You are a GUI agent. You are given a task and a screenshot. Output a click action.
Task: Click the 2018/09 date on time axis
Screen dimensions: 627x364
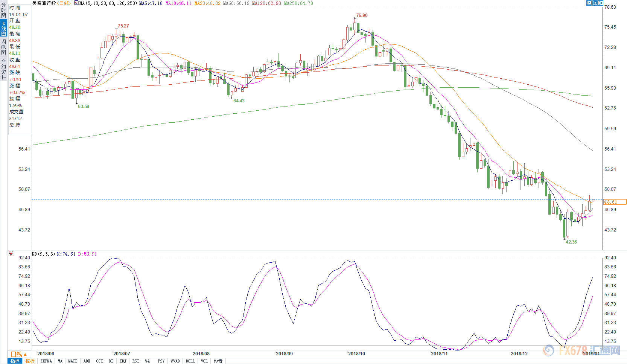284,354
